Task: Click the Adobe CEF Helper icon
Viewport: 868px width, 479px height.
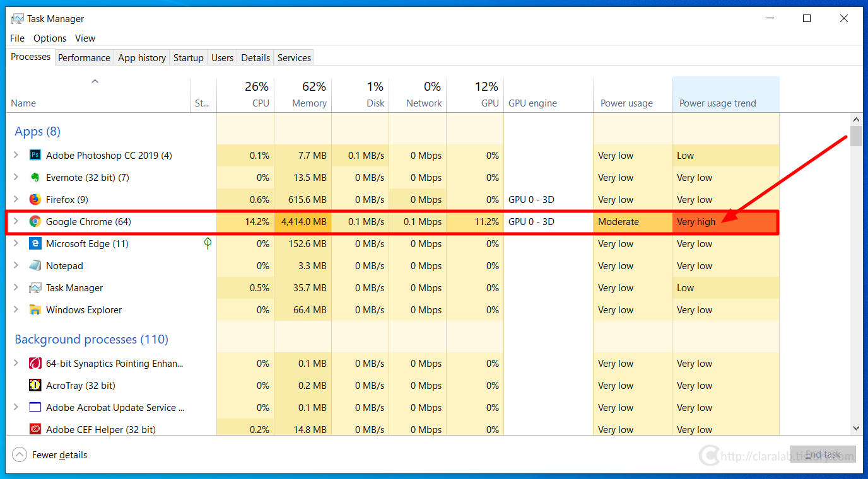Action: (x=35, y=429)
